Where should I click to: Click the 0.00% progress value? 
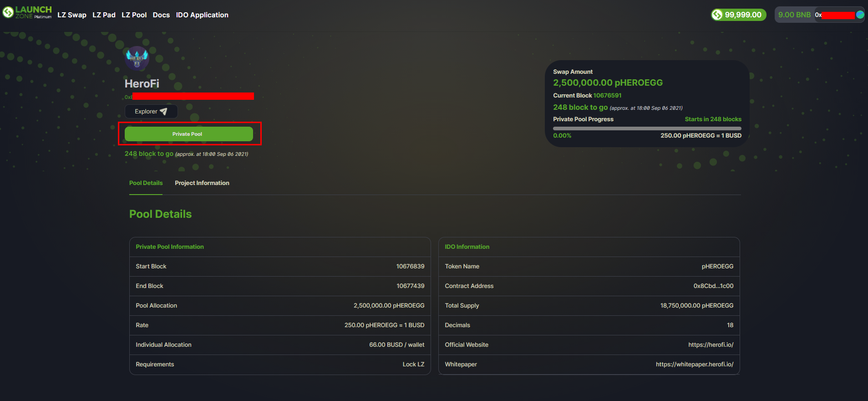click(x=562, y=135)
